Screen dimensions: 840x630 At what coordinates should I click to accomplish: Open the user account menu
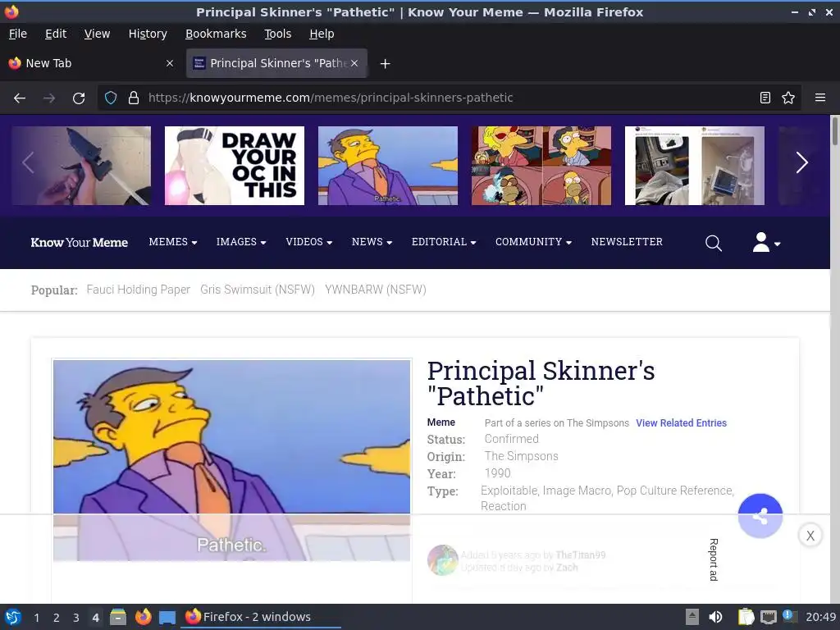pos(766,242)
